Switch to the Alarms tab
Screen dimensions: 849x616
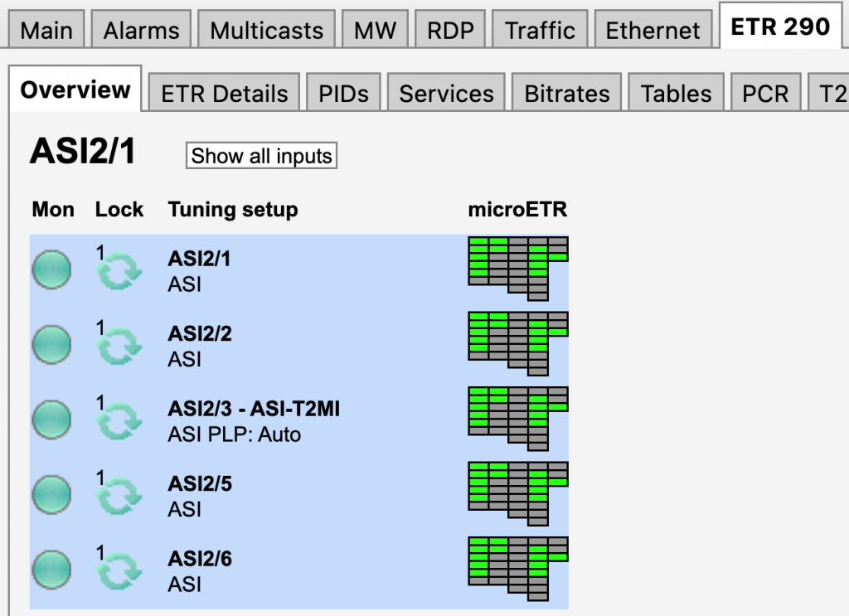coord(142,31)
